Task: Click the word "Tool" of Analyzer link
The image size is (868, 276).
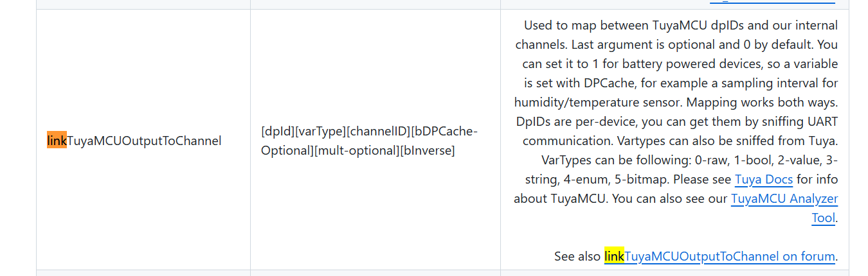Action: click(x=823, y=218)
